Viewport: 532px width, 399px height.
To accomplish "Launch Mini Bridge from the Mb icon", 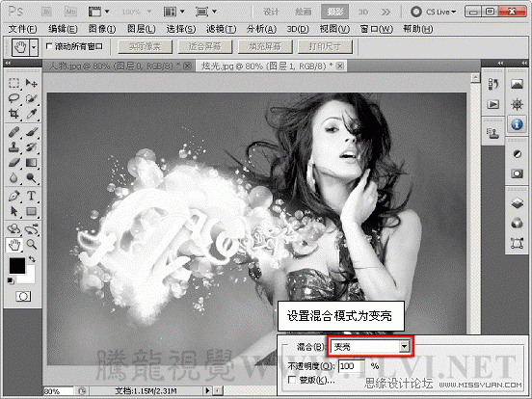I will point(70,12).
